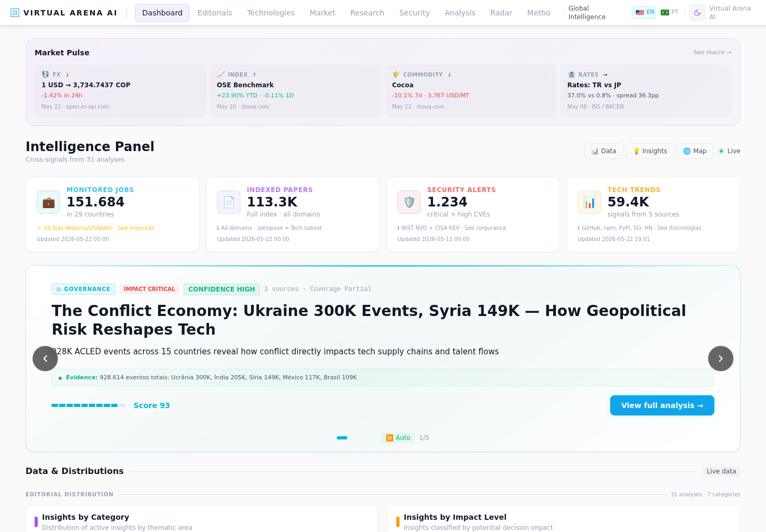Go to the Technologies tab
The image size is (766, 532).
coord(271,13)
